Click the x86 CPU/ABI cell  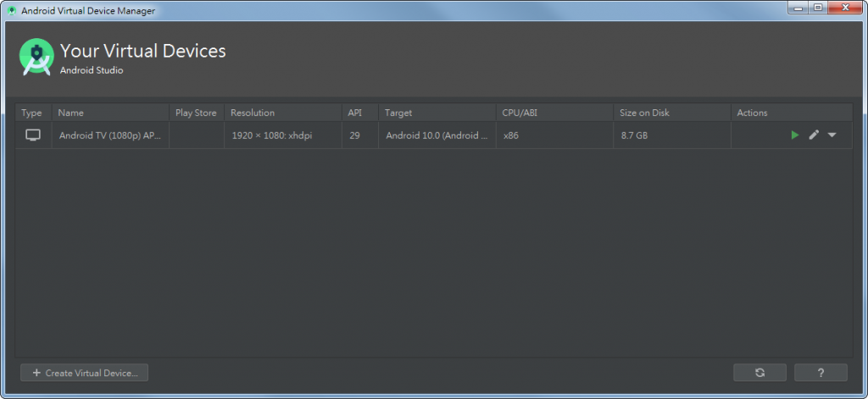click(x=554, y=135)
